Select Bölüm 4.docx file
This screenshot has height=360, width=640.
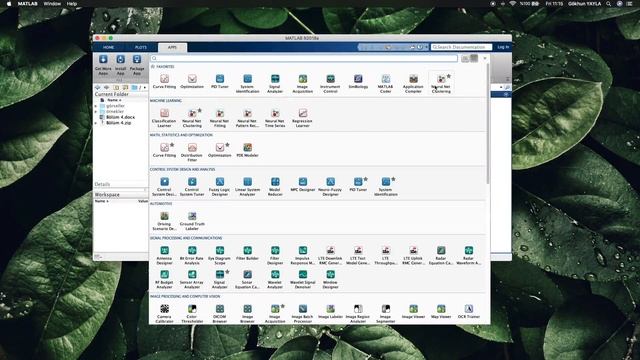pos(120,117)
